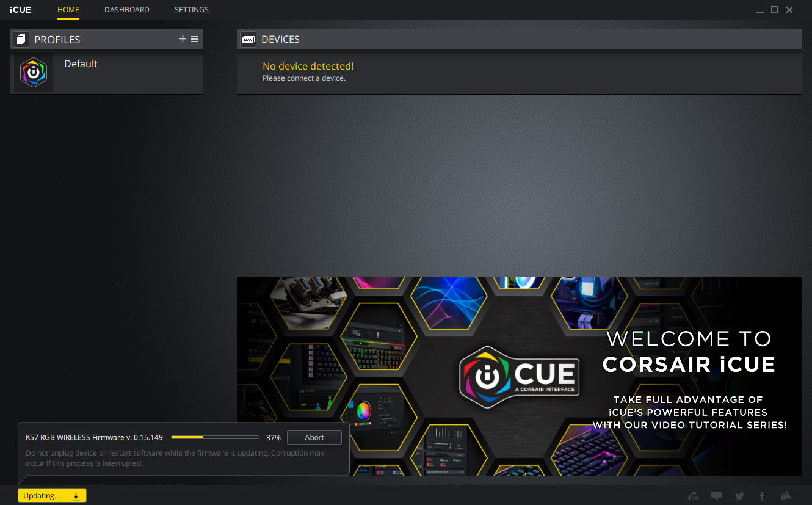Switch to the HOME tab

68,10
